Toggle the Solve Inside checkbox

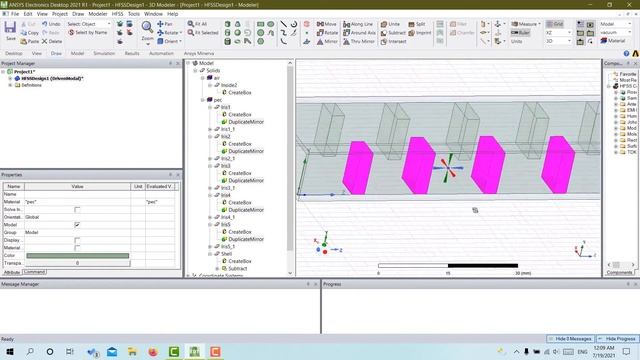[x=77, y=209]
